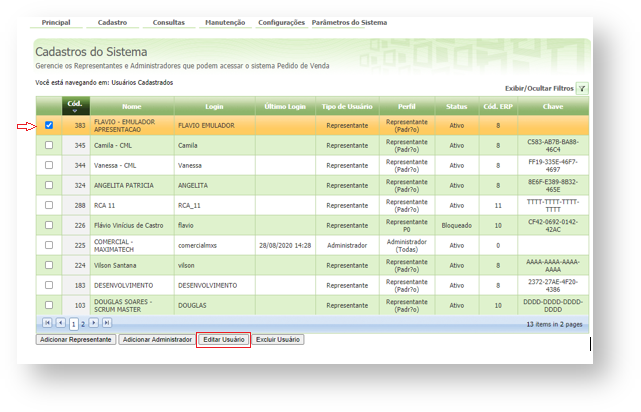Check the Vilson Santana row checkbox

49,265
